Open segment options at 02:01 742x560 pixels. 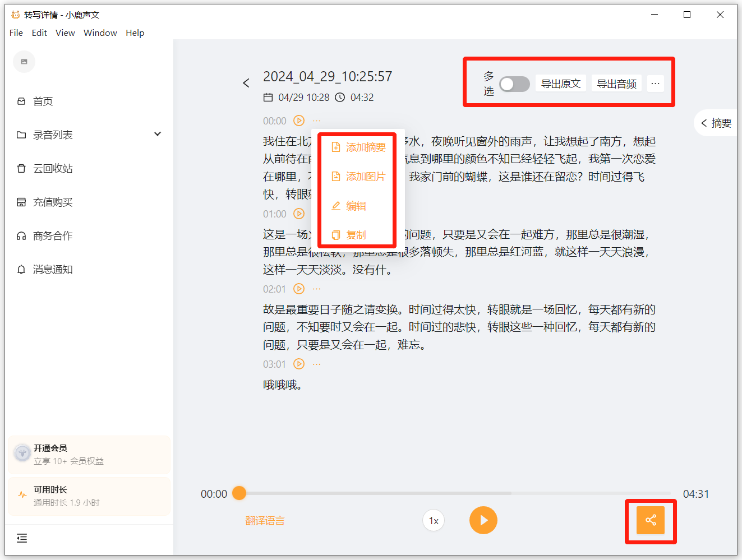317,289
